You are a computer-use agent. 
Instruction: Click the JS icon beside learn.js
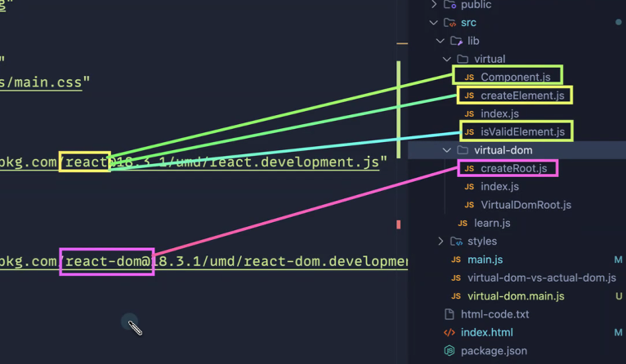[463, 224]
